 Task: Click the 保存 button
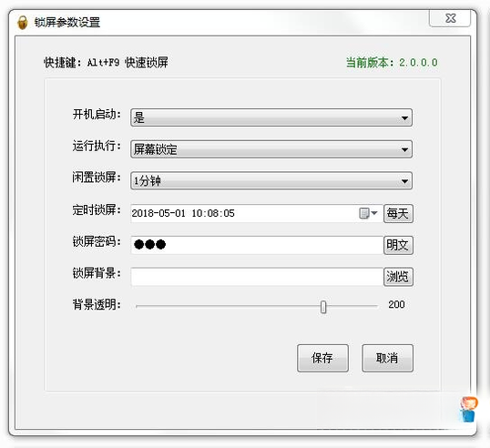[322, 358]
